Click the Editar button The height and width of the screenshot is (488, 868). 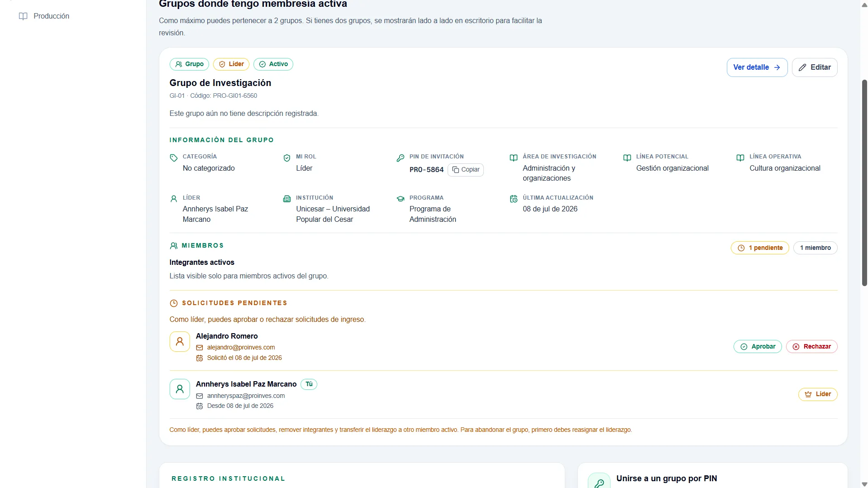click(x=814, y=67)
